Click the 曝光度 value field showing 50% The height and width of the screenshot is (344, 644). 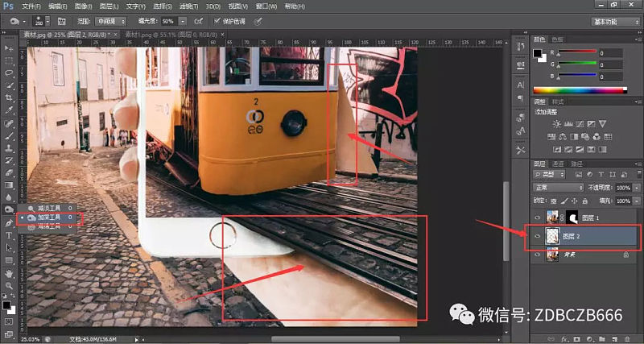169,21
